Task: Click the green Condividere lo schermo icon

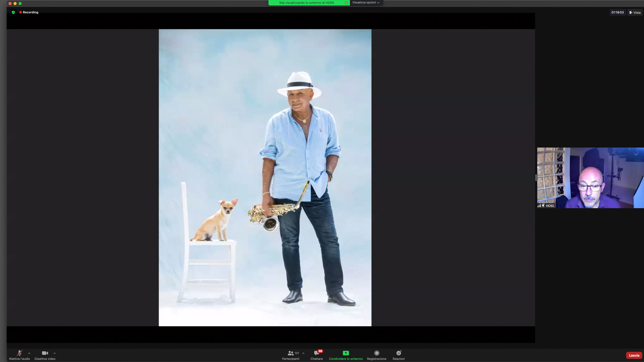Action: click(346, 353)
